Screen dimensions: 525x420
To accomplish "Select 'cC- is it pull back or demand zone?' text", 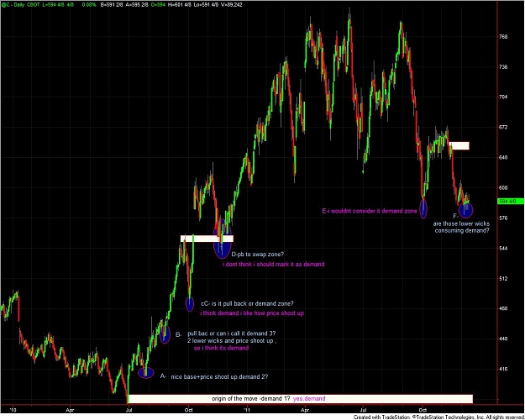I will [x=247, y=303].
